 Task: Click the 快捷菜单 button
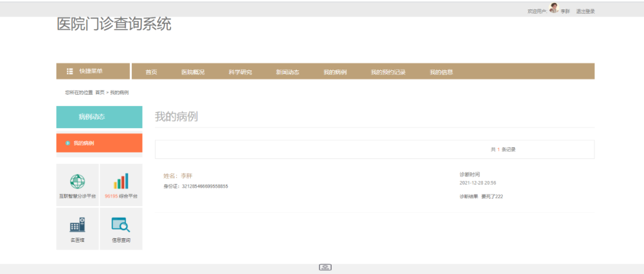click(93, 71)
